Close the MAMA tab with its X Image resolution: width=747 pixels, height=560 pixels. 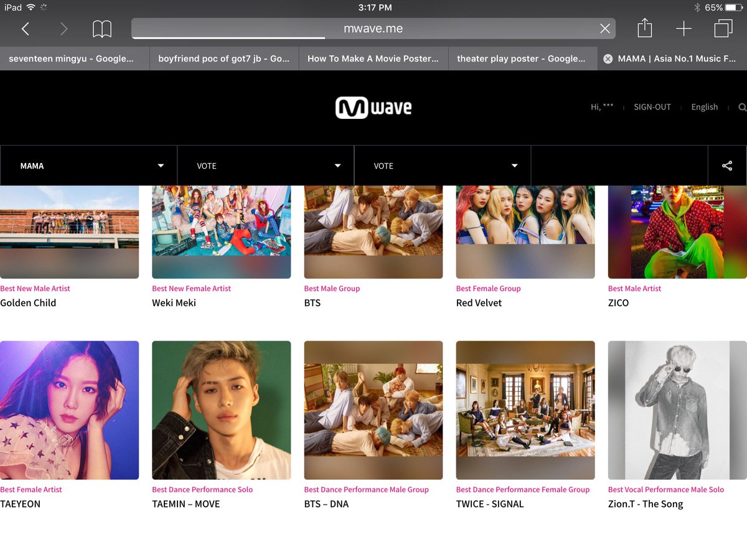(608, 58)
